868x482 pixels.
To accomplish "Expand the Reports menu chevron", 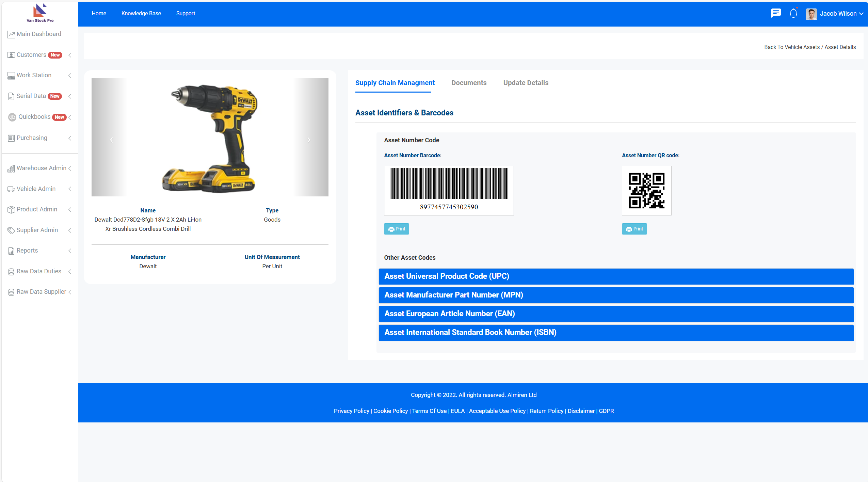I will pos(70,251).
